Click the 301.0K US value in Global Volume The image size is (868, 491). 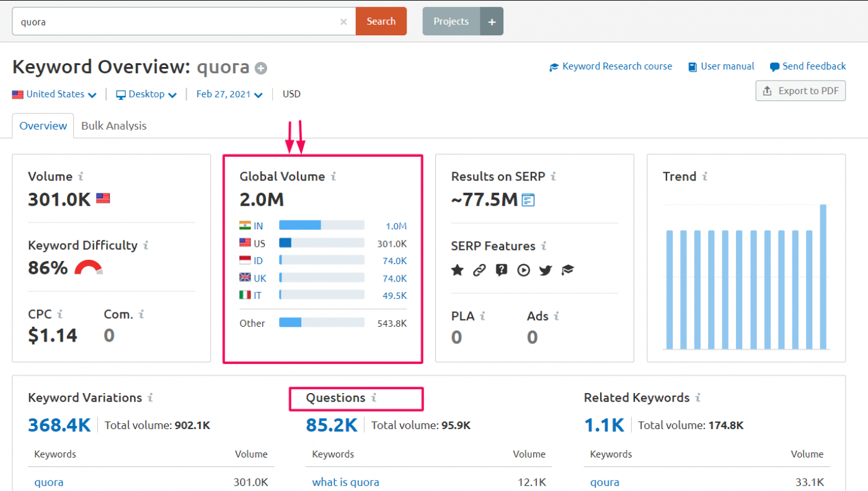click(392, 244)
